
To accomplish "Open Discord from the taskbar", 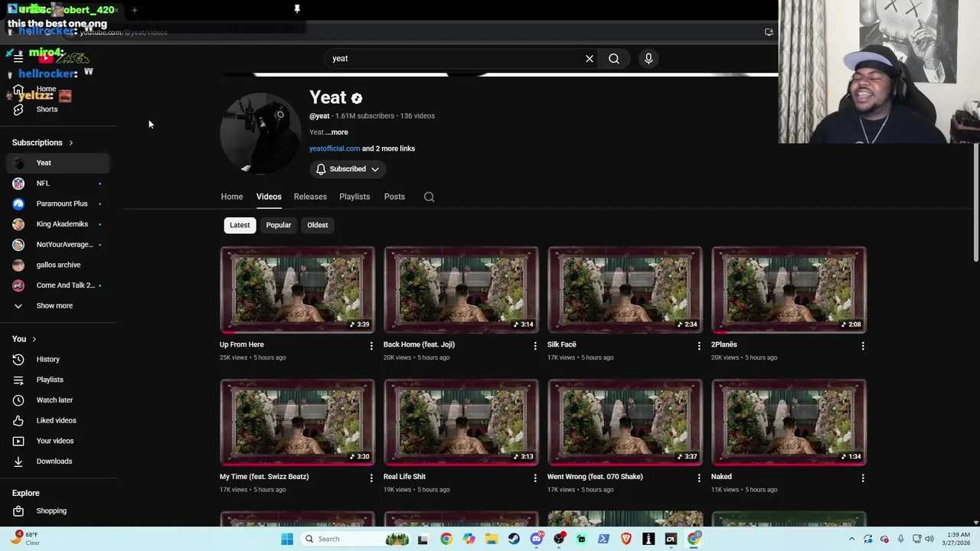I will pos(537,539).
